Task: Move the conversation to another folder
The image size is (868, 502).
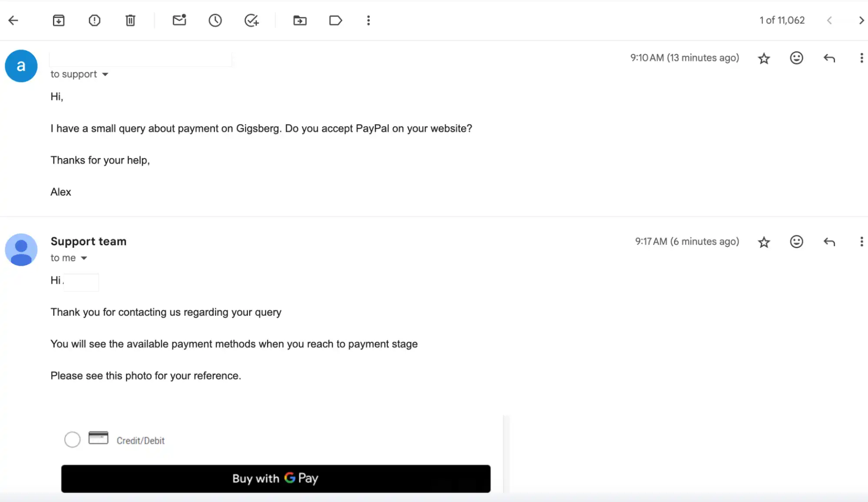Action: click(299, 20)
